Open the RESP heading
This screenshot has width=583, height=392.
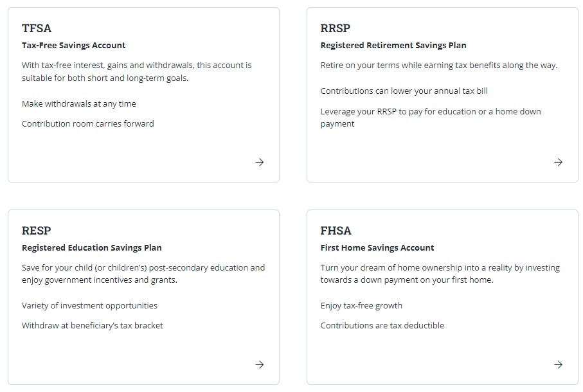coord(37,231)
